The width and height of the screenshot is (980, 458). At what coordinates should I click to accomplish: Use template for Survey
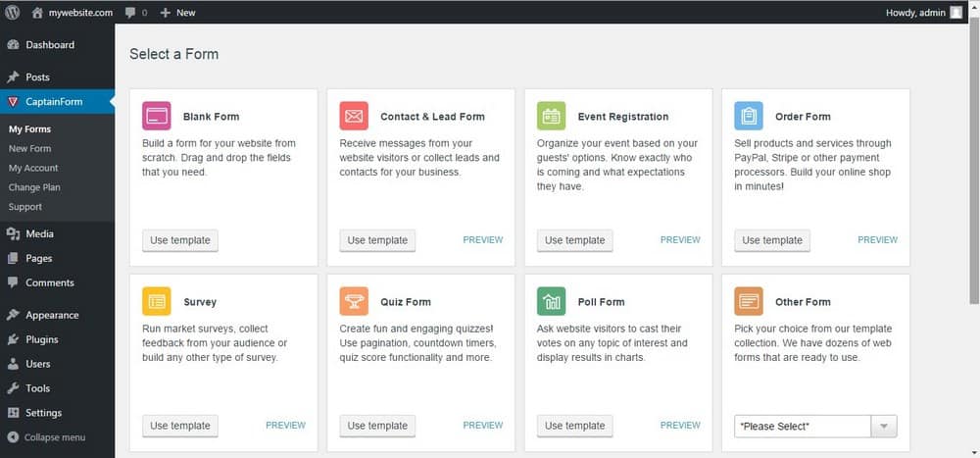(x=180, y=426)
